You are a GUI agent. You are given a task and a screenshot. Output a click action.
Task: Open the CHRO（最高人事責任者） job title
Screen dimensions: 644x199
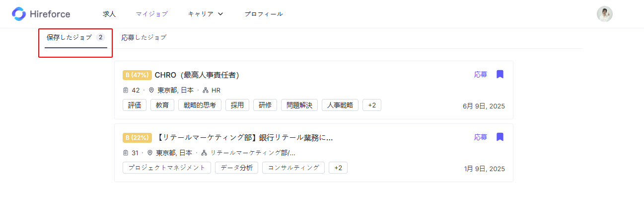pyautogui.click(x=197, y=75)
